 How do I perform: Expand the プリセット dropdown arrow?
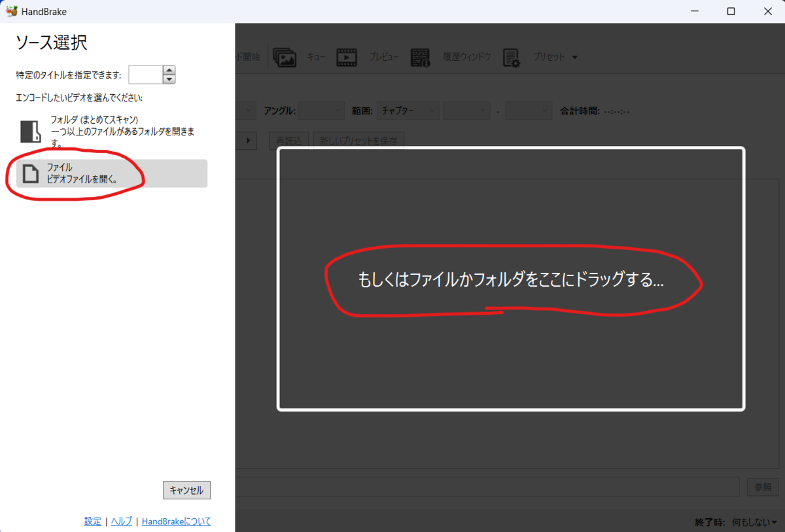(575, 57)
